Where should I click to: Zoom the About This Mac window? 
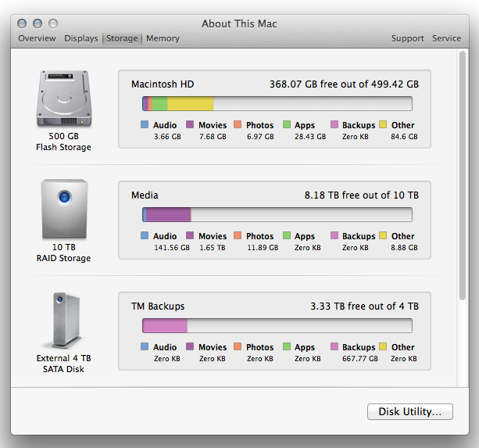[x=53, y=23]
